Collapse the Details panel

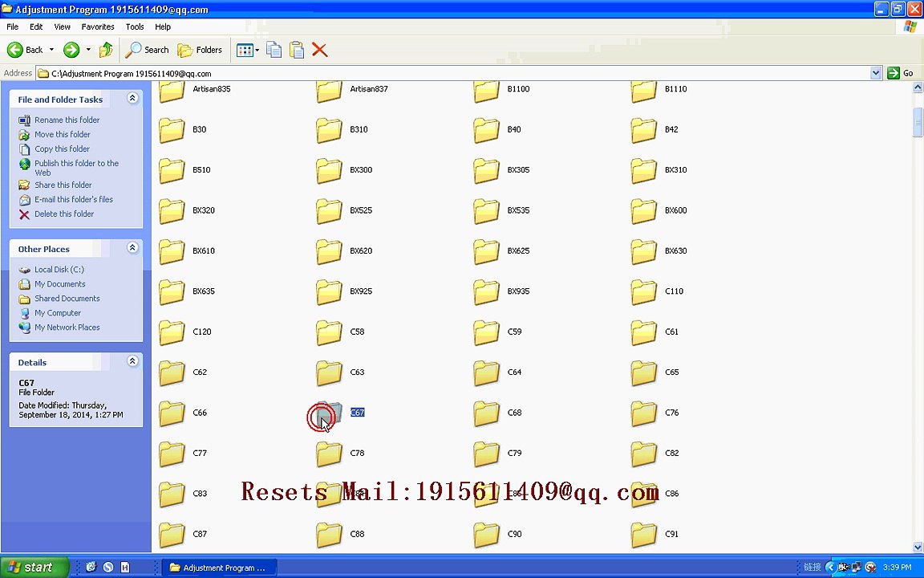pos(132,361)
